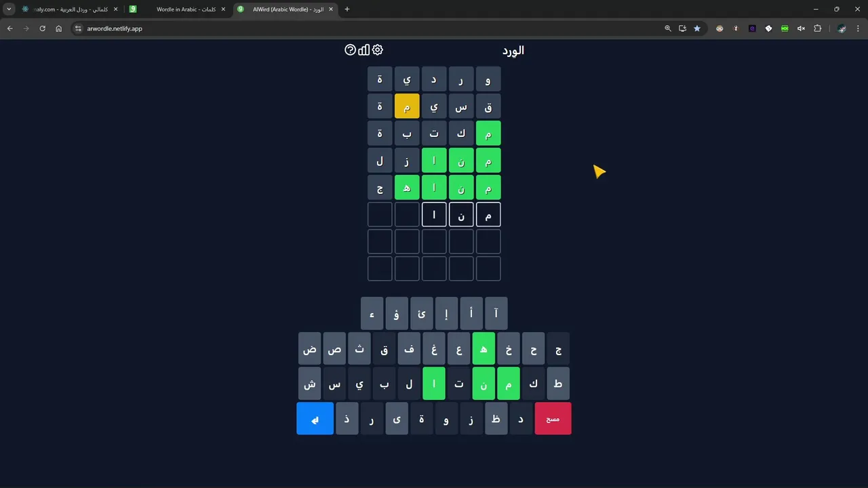
Task: Tap the green م key on keyboard
Action: [509, 384]
